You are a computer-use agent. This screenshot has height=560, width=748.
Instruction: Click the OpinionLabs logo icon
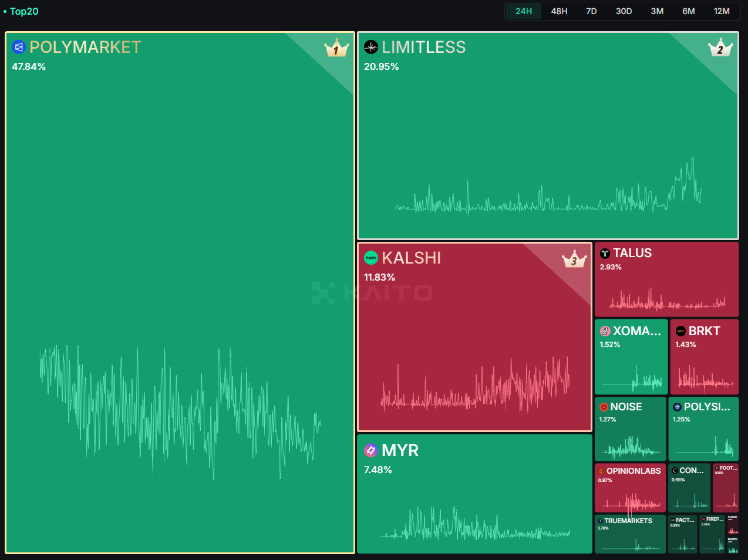[601, 471]
